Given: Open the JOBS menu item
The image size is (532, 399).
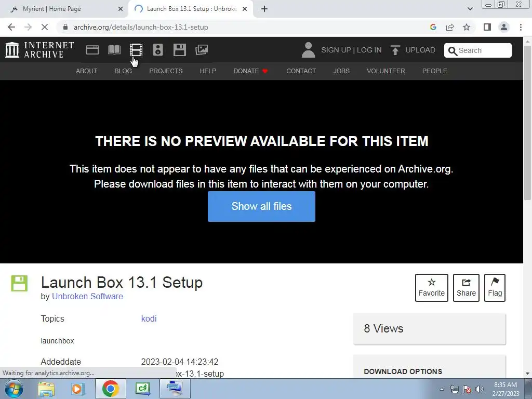Looking at the screenshot, I should click(341, 71).
